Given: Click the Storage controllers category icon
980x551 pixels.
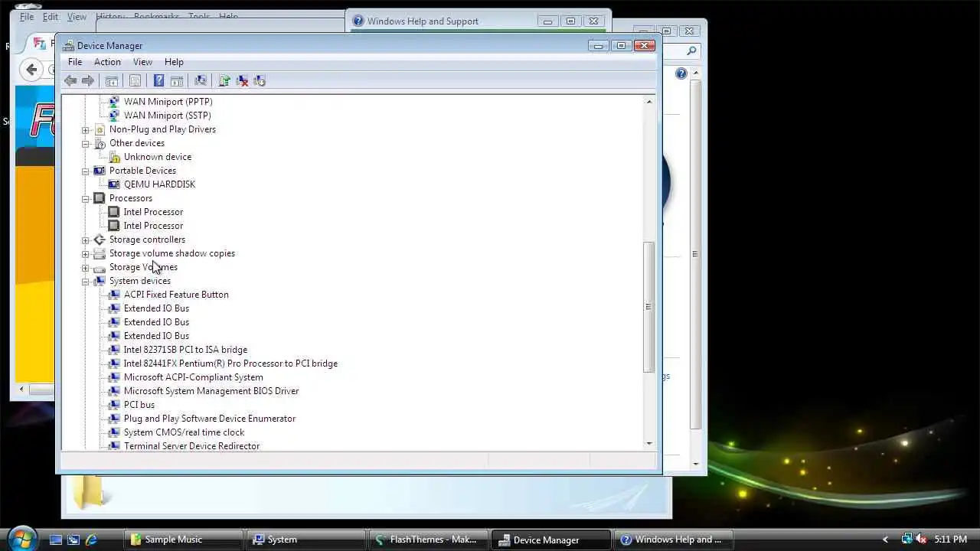Looking at the screenshot, I should click(100, 240).
